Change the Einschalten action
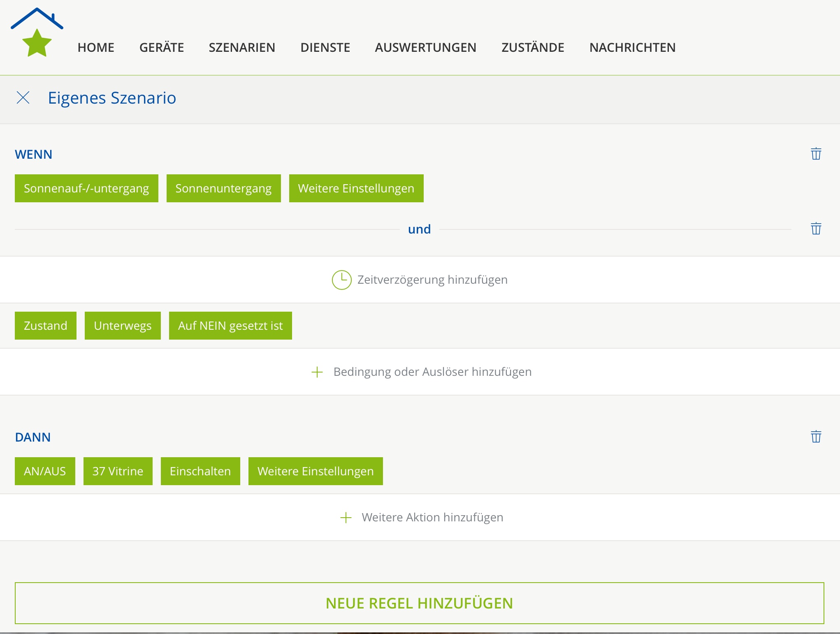Image resolution: width=840 pixels, height=634 pixels. coord(200,471)
